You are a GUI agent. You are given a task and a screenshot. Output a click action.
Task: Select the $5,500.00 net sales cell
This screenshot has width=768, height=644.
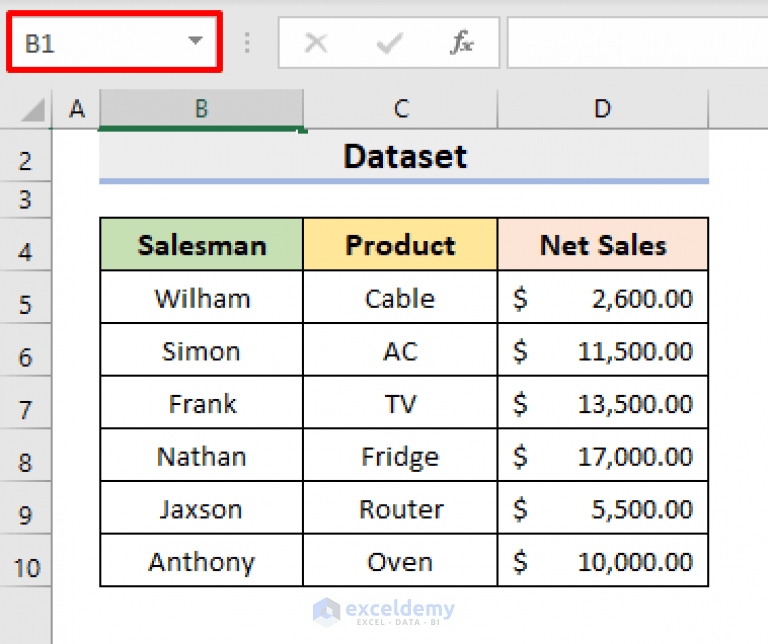click(603, 508)
